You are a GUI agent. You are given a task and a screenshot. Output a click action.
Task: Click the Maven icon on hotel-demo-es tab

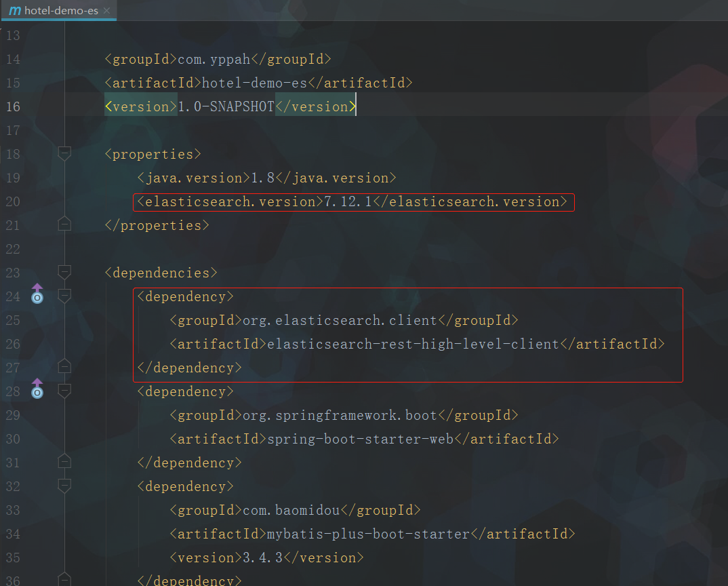point(14,11)
